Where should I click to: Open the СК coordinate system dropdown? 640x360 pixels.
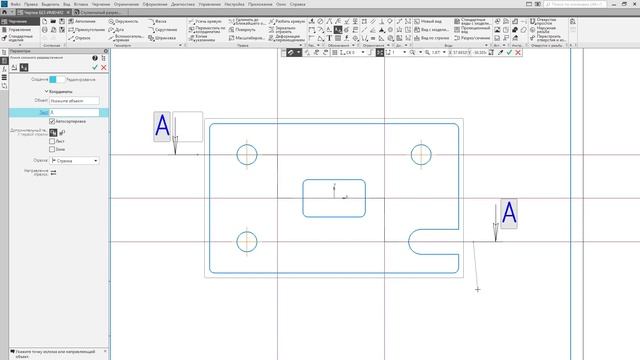tap(363, 53)
